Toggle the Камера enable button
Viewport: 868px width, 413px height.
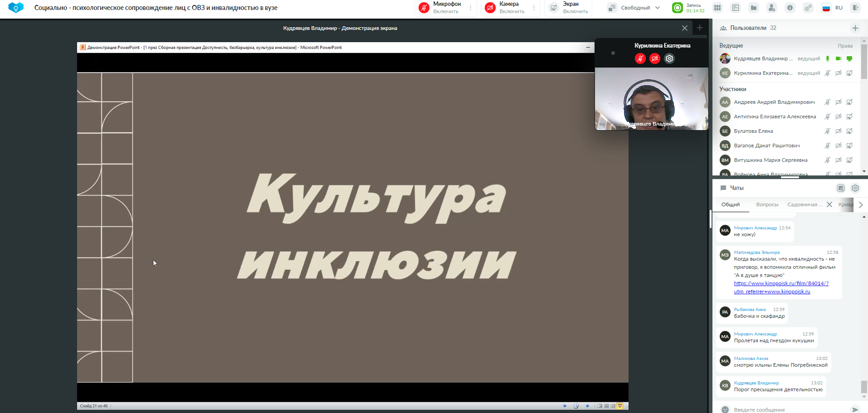(490, 8)
